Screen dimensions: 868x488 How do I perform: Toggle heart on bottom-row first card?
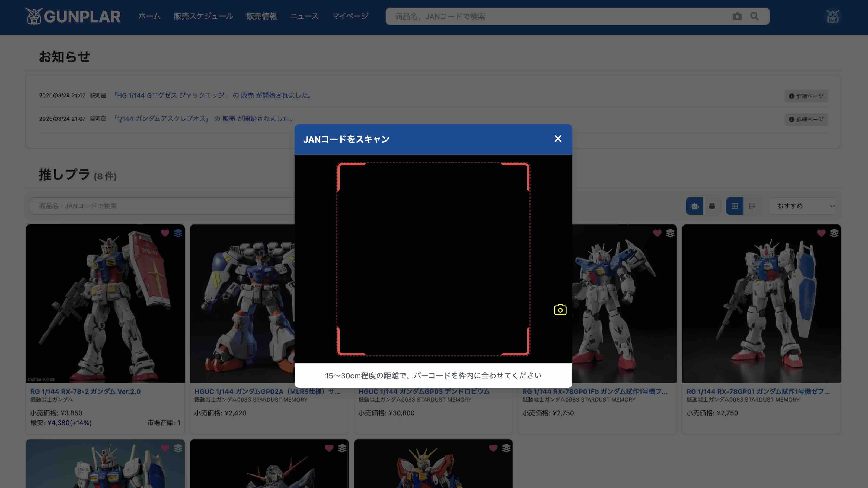click(165, 448)
